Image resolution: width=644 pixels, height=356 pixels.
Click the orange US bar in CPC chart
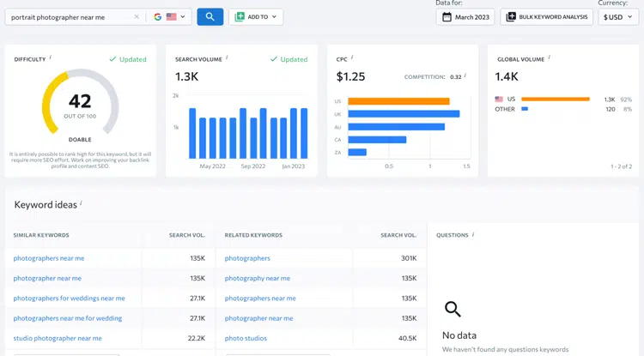pyautogui.click(x=398, y=101)
